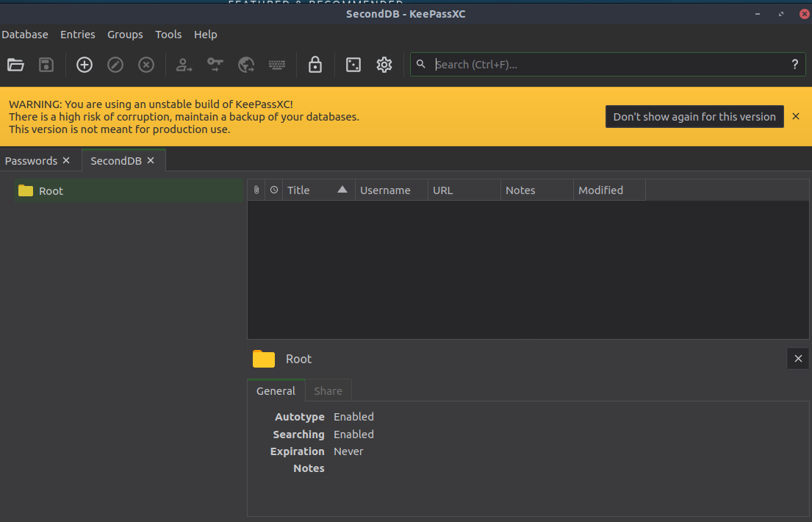Image resolution: width=812 pixels, height=522 pixels.
Task: Open the Database menu
Action: click(x=25, y=35)
